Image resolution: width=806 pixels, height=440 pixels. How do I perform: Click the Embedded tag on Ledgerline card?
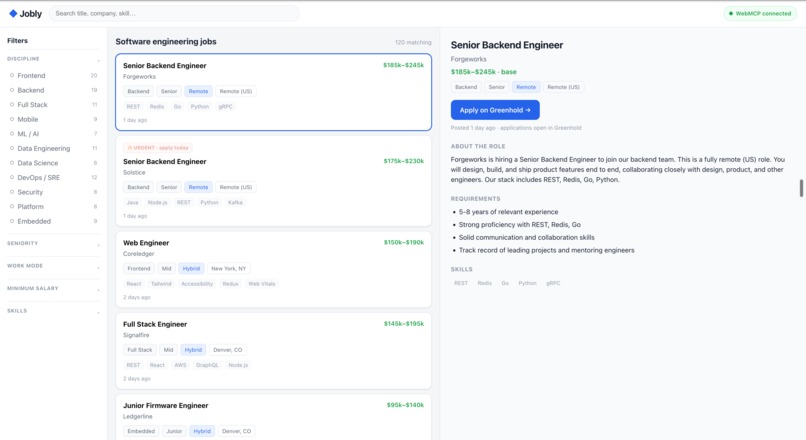pyautogui.click(x=141, y=431)
